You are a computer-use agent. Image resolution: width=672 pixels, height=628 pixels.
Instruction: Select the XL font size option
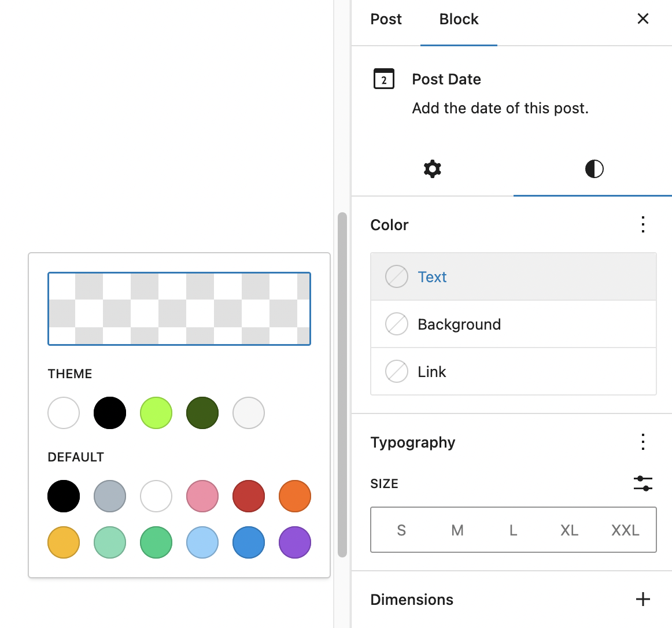569,530
